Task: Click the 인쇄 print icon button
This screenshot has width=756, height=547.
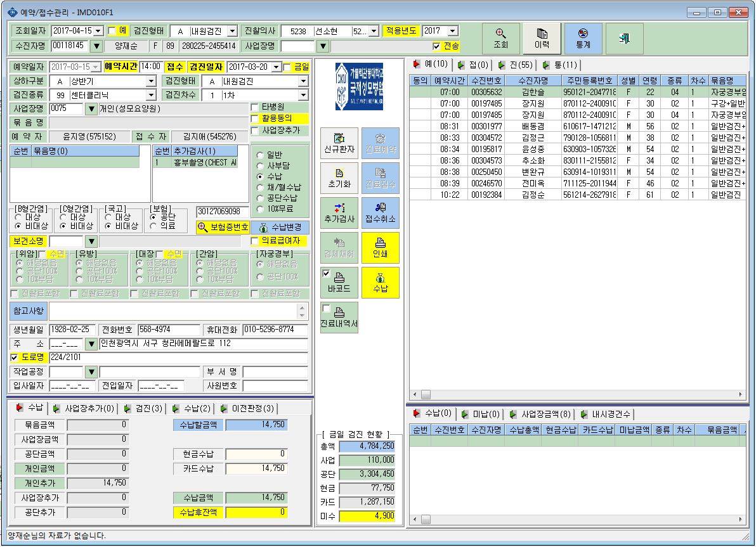Action: pyautogui.click(x=381, y=248)
